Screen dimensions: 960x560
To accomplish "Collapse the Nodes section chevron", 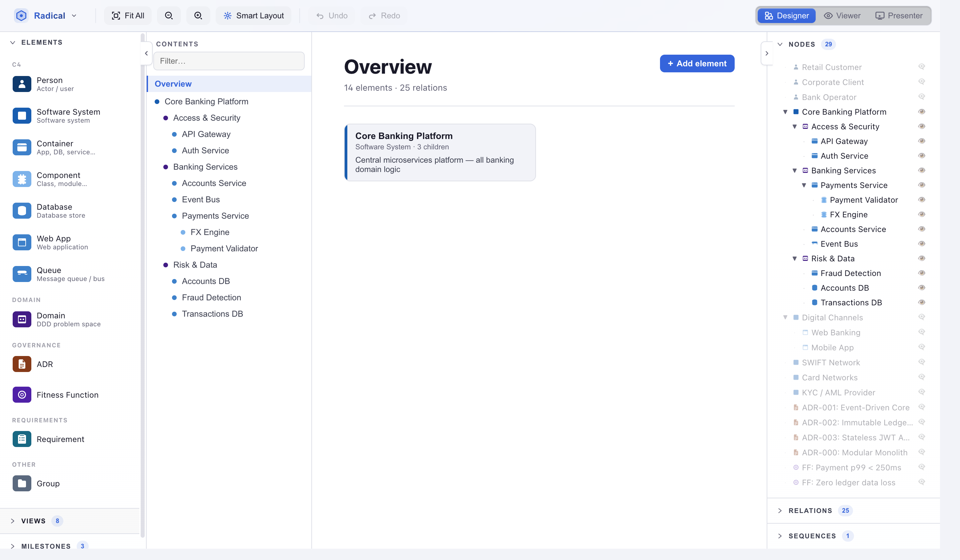I will pyautogui.click(x=780, y=44).
